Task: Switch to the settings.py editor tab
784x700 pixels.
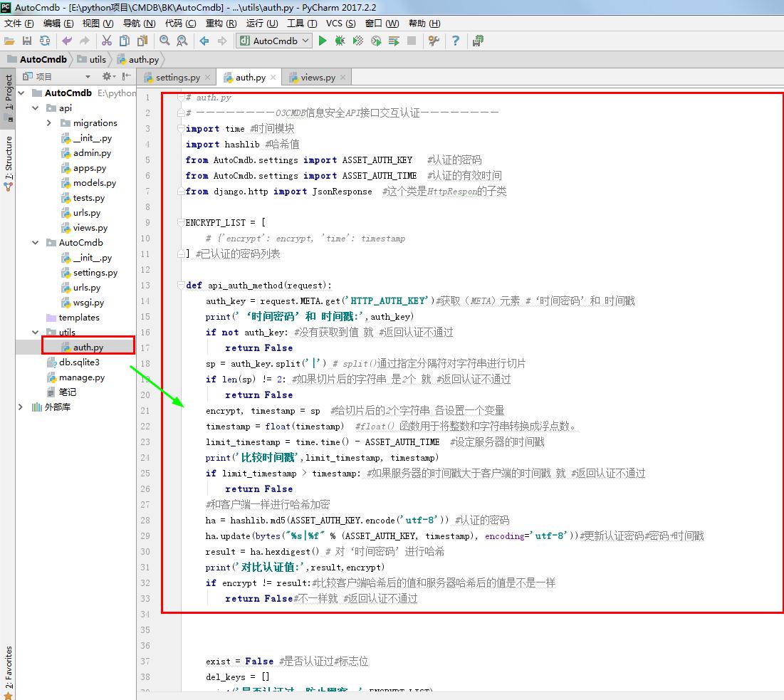Action: click(177, 78)
